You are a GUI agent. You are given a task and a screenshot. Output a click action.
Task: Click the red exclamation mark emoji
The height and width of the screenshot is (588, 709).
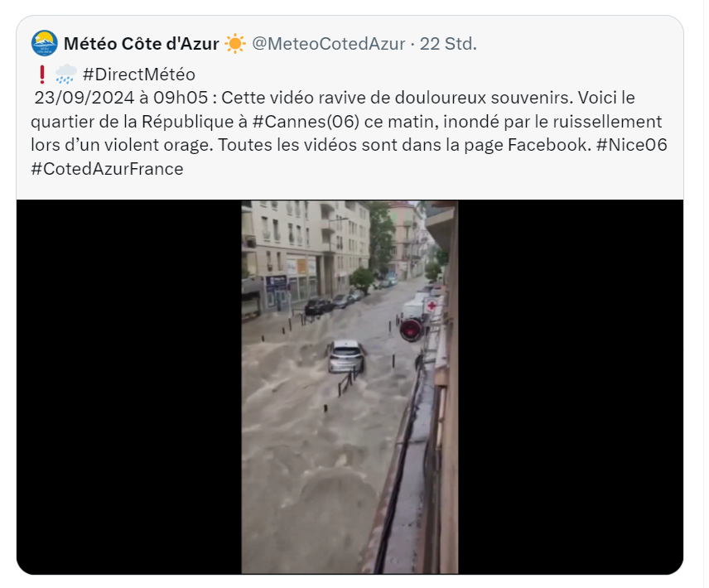[x=41, y=75]
